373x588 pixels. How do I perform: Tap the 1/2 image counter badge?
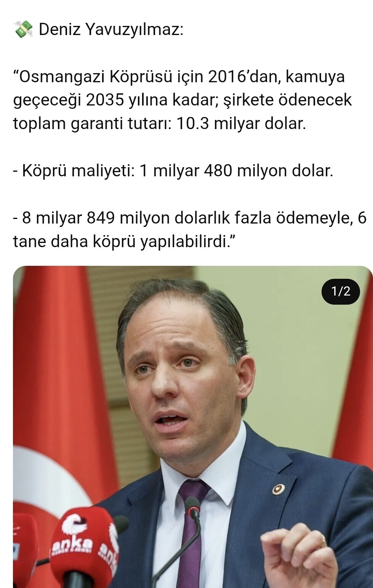coord(341,291)
